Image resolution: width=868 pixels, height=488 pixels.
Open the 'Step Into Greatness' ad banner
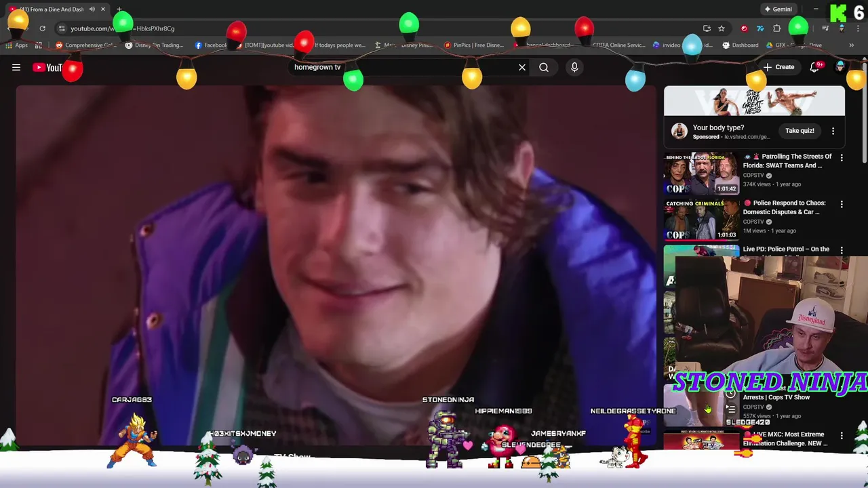click(754, 101)
